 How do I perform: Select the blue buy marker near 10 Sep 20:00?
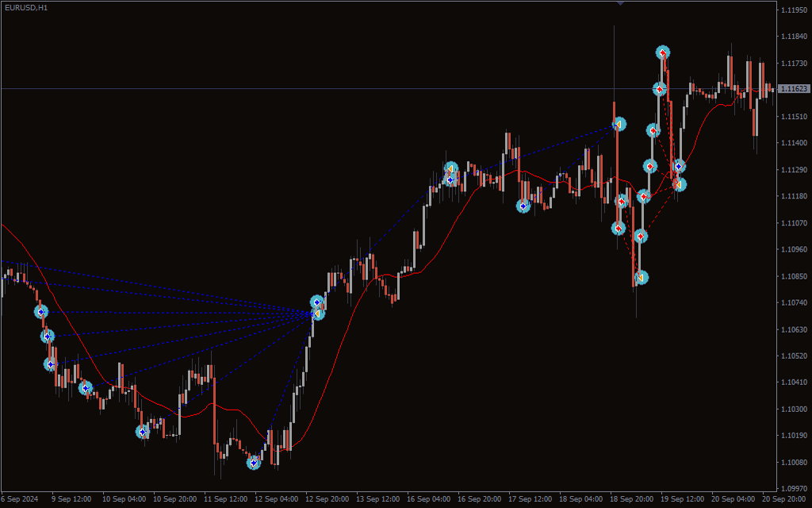[143, 432]
